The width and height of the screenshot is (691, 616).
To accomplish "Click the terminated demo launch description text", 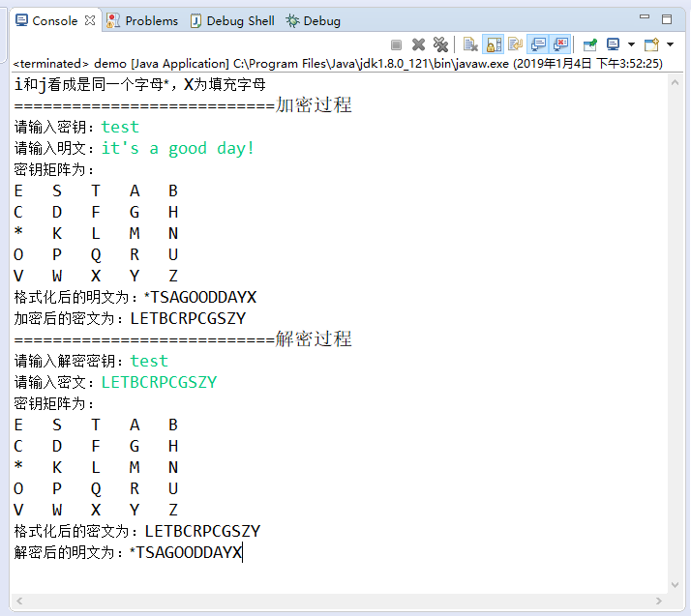I will [338, 64].
